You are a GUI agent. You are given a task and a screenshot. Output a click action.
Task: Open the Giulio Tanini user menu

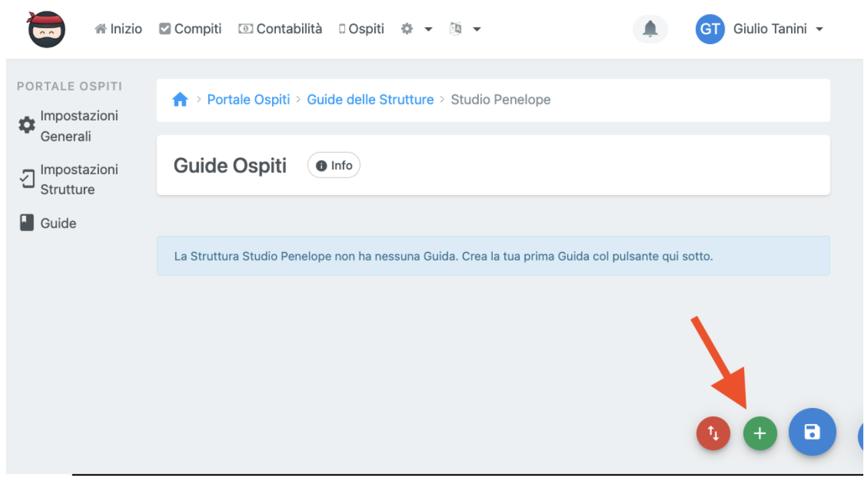(778, 29)
